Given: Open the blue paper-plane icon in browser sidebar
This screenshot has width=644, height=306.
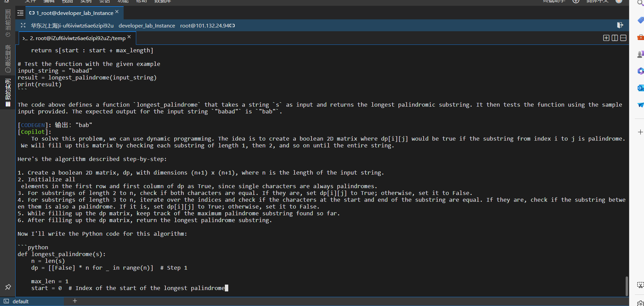Looking at the screenshot, I should [x=640, y=105].
